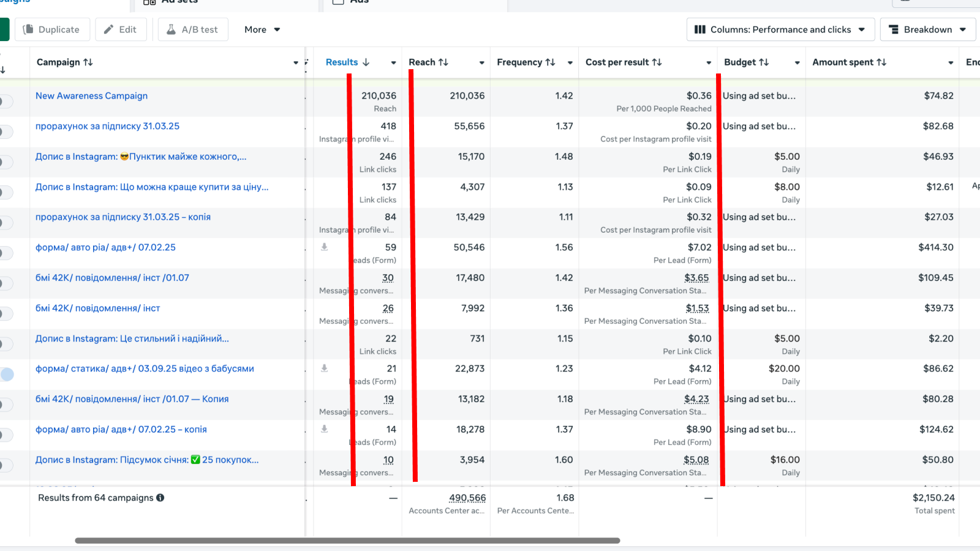Open the More menu in the toolbar

[262, 29]
